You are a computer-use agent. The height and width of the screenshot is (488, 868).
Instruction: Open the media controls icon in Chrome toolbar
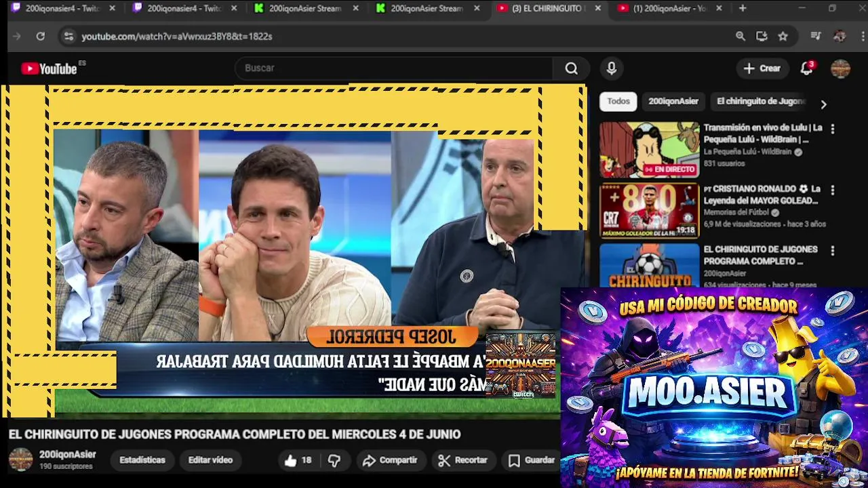(816, 37)
